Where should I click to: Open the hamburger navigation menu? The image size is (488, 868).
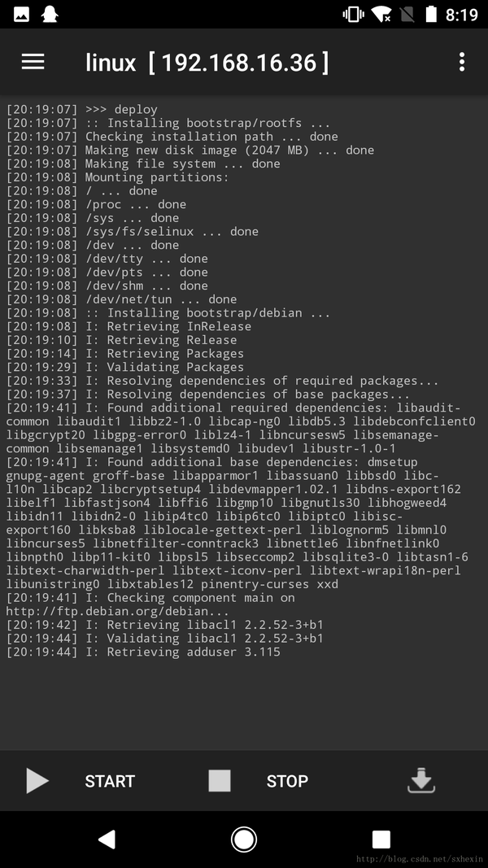click(x=33, y=62)
